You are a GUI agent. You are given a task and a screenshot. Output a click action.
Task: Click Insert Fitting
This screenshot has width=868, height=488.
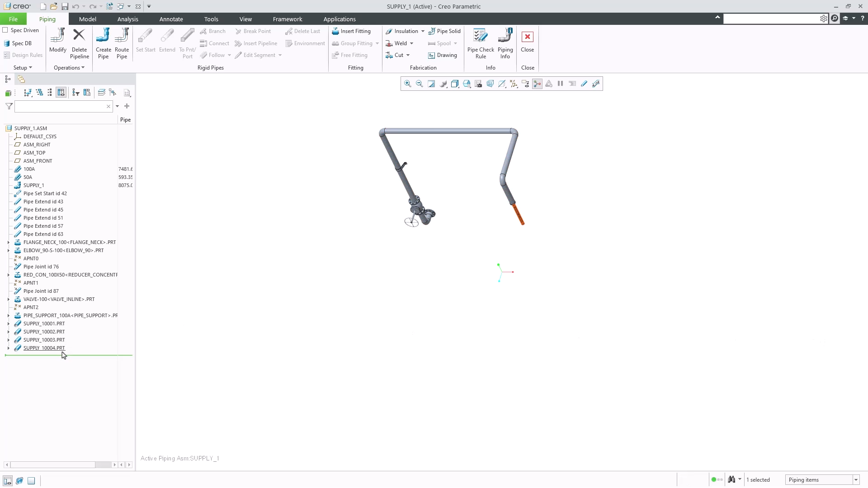pos(351,31)
